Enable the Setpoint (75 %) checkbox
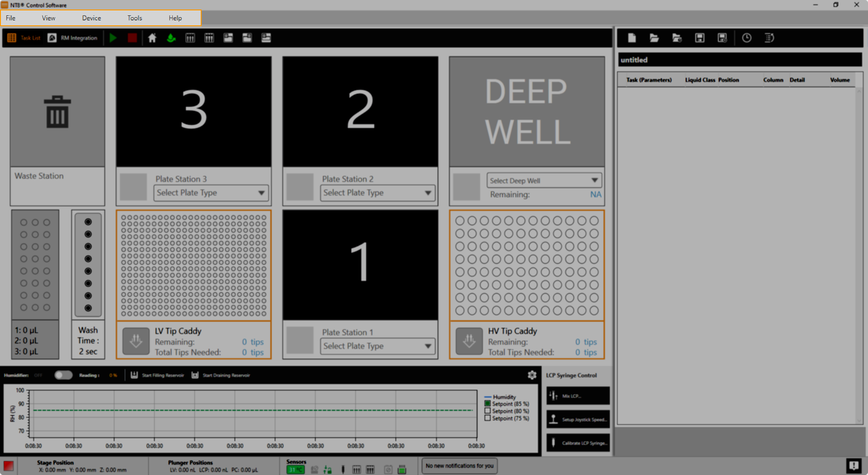Screen dimensions: 868x475 pos(487,418)
